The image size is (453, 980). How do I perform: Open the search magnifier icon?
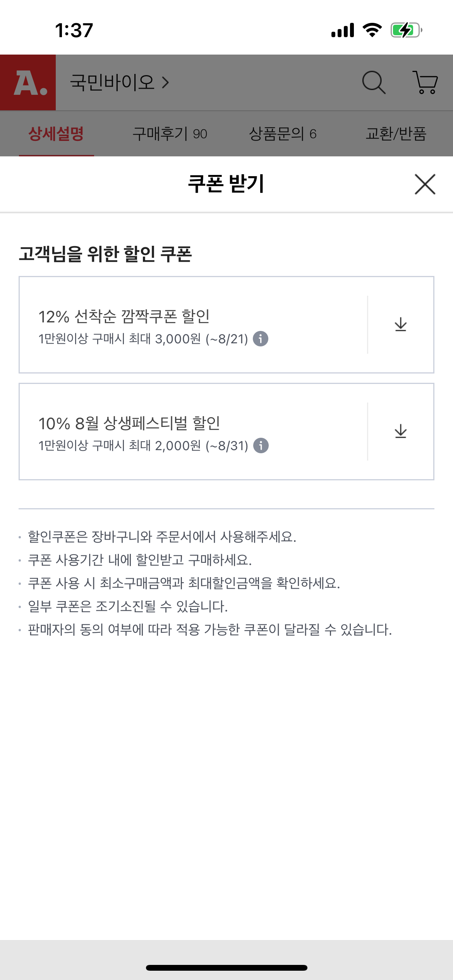[374, 82]
